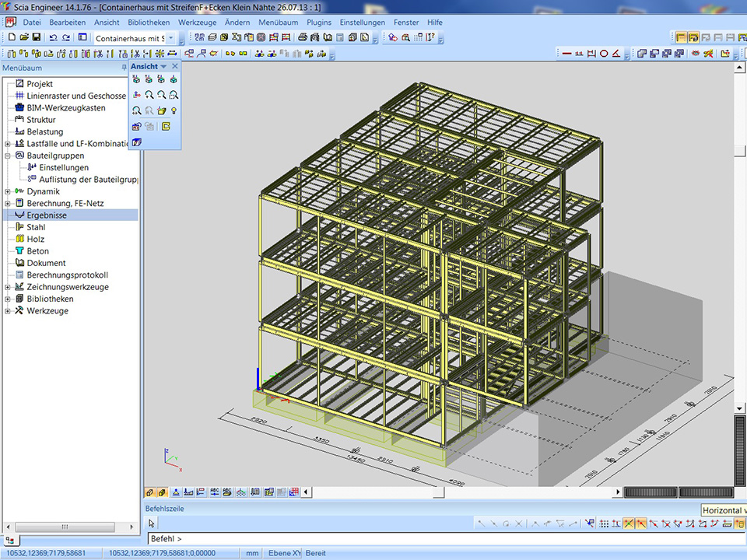
Task: Expand the Lastfälle und LF-Kombinationen node
Action: [x=8, y=144]
